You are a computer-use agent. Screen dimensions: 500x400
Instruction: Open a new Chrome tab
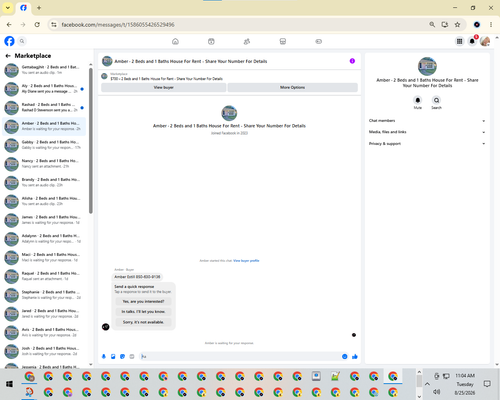[x=39, y=8]
